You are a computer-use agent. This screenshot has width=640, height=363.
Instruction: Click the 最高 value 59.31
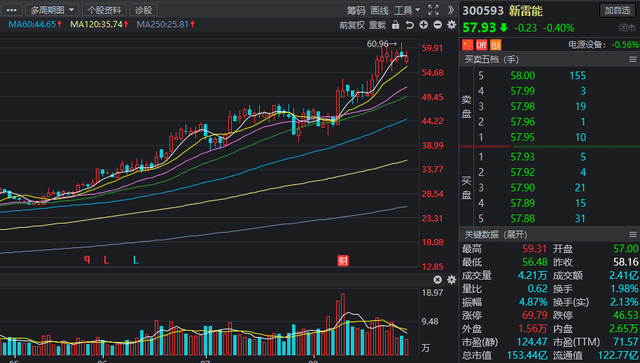[x=534, y=249]
